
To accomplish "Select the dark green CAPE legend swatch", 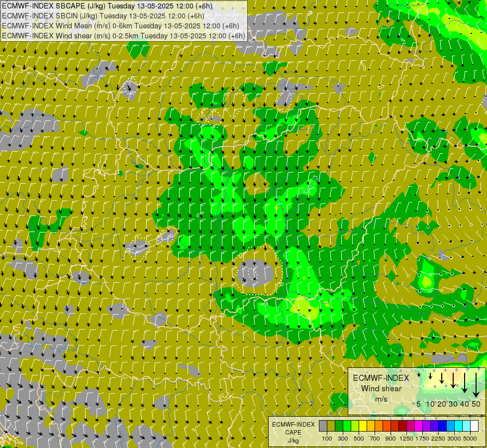I will pyautogui.click(x=339, y=426).
